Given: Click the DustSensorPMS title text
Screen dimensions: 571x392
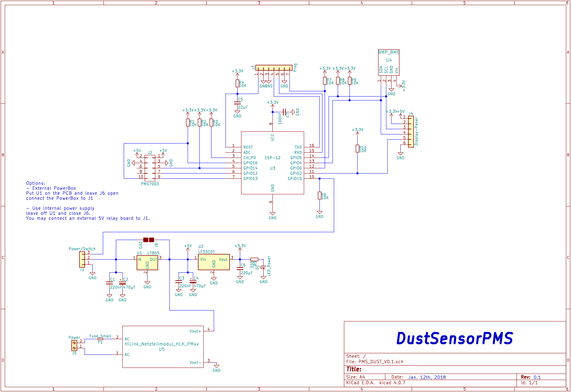Looking at the screenshot, I should pyautogui.click(x=455, y=338).
